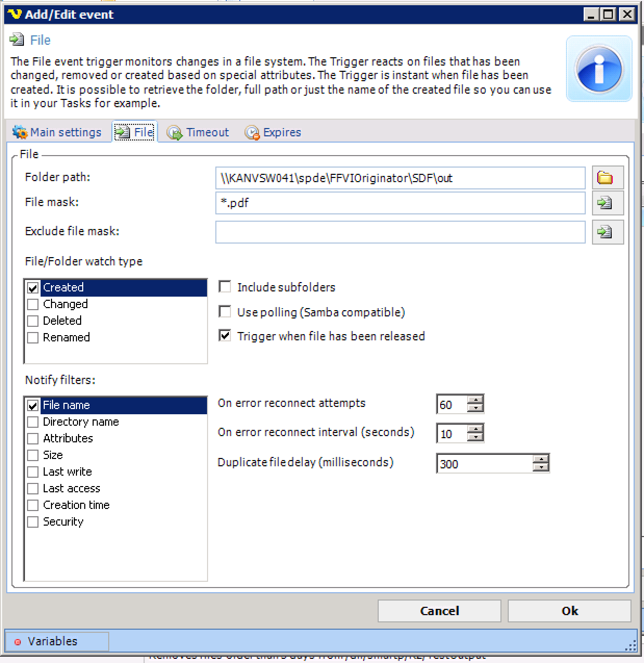Open the Main settings tab
Image resolution: width=644 pixels, height=663 pixels.
(57, 133)
